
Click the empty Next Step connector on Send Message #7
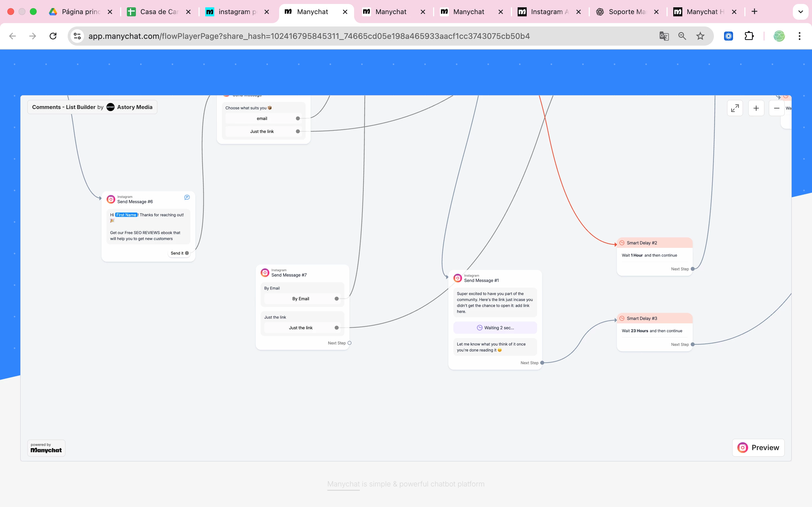tap(349, 343)
